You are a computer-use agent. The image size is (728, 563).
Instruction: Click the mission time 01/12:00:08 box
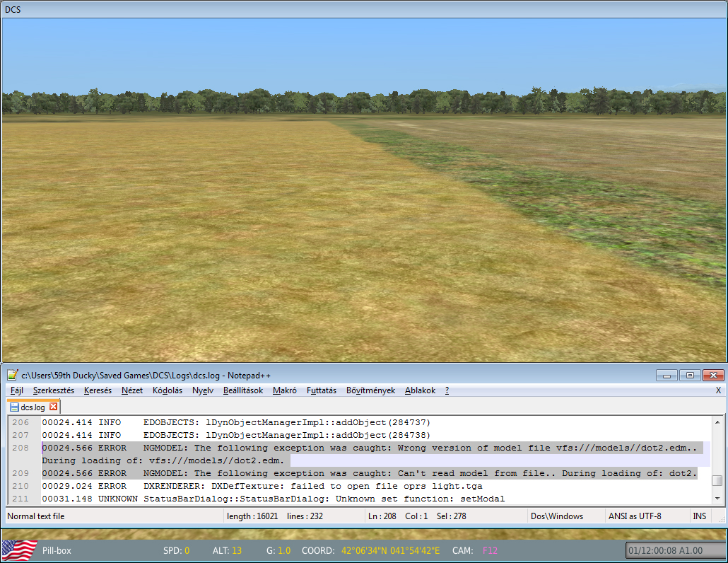tap(675, 550)
